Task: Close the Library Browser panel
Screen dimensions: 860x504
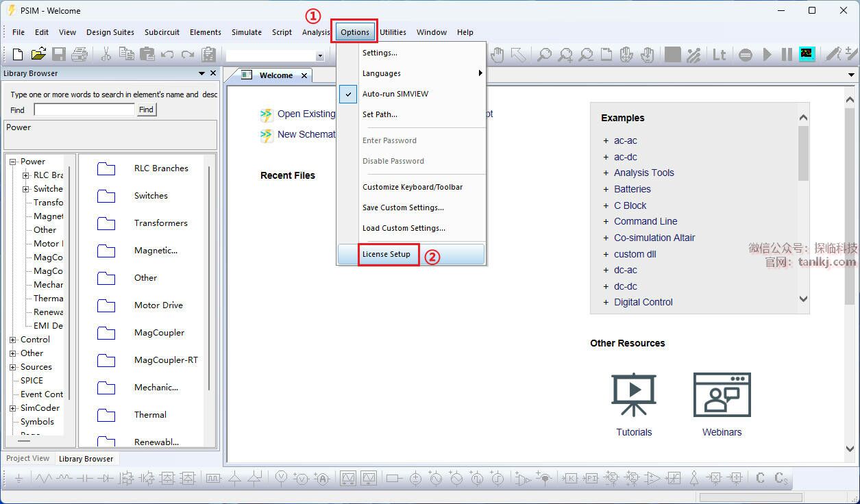Action: pos(213,73)
